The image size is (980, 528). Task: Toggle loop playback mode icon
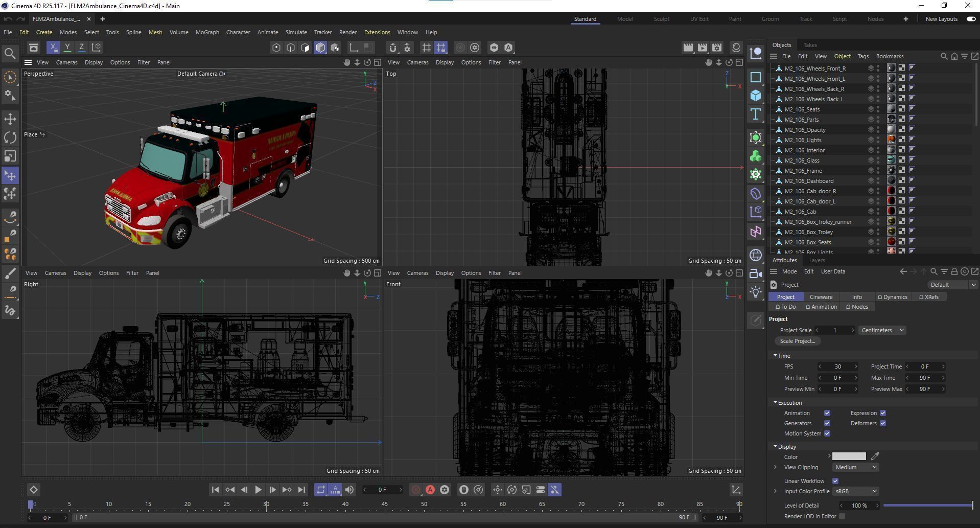320,490
